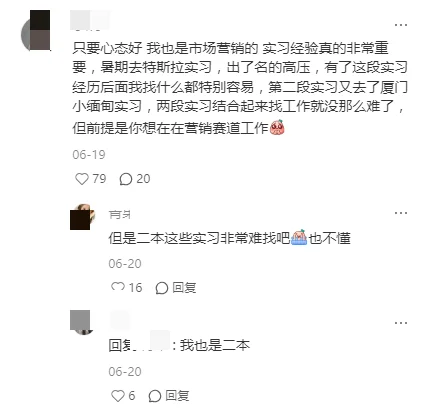Open replies on the 20-reply comment
The height and width of the screenshot is (413, 429).
point(126,179)
